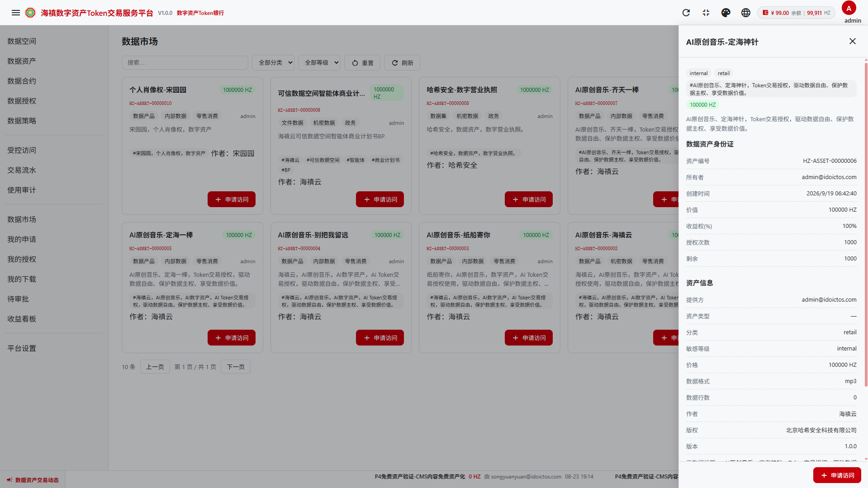Click 申请访问 on 可信数据空间智能体商业计划 card
868x488 pixels.
[x=380, y=199]
